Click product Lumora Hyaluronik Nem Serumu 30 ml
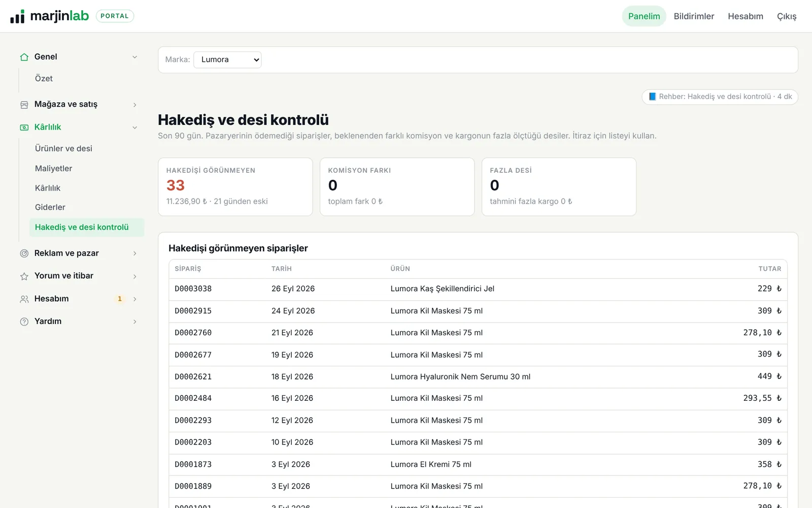812x508 pixels. (x=460, y=377)
